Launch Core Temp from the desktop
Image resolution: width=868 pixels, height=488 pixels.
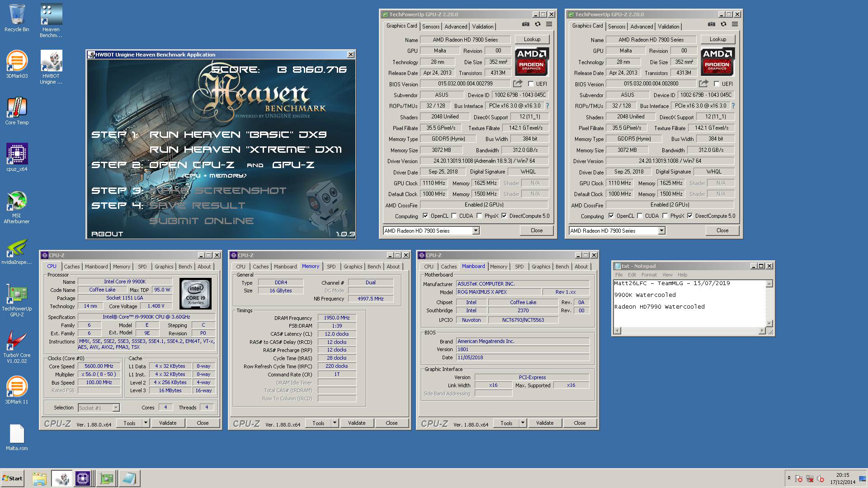tap(17, 111)
